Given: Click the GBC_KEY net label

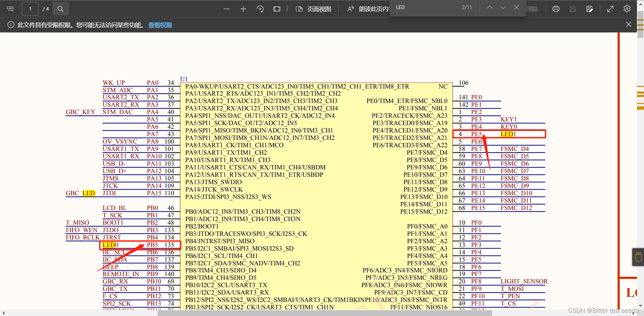Looking at the screenshot, I should tap(80, 112).
